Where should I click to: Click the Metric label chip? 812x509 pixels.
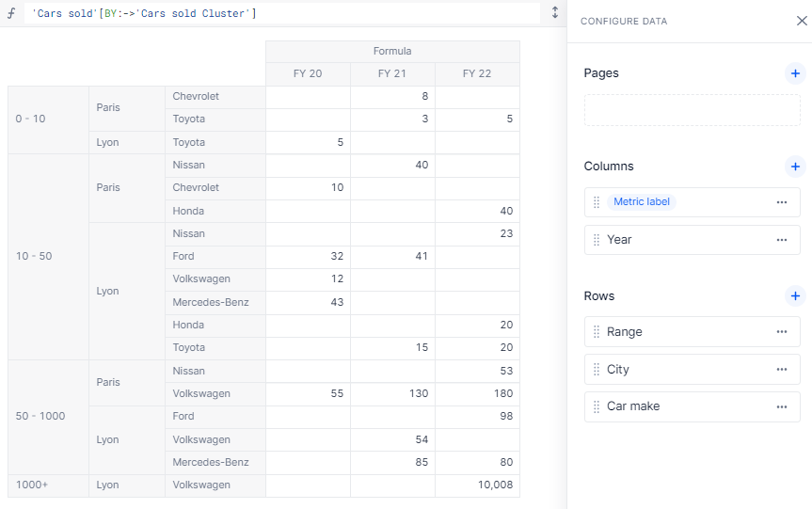click(x=641, y=202)
